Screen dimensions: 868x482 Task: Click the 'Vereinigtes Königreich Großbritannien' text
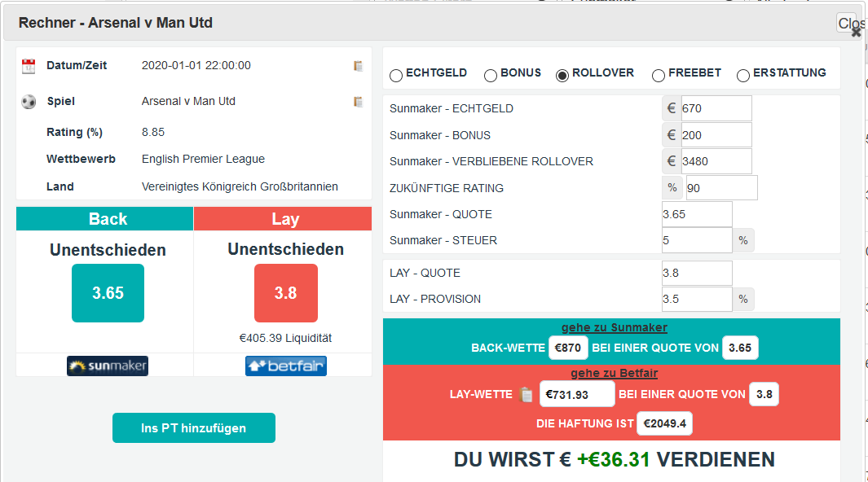[240, 186]
